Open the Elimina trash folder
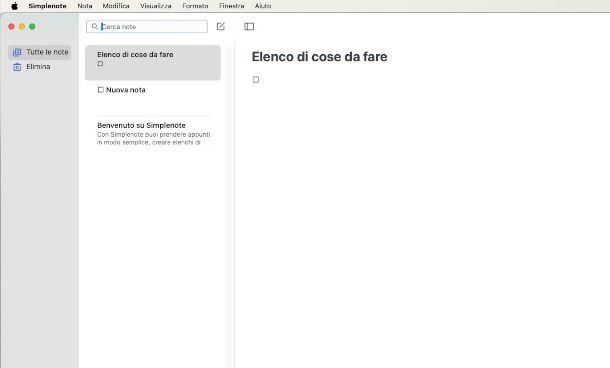This screenshot has width=610, height=368. 39,67
